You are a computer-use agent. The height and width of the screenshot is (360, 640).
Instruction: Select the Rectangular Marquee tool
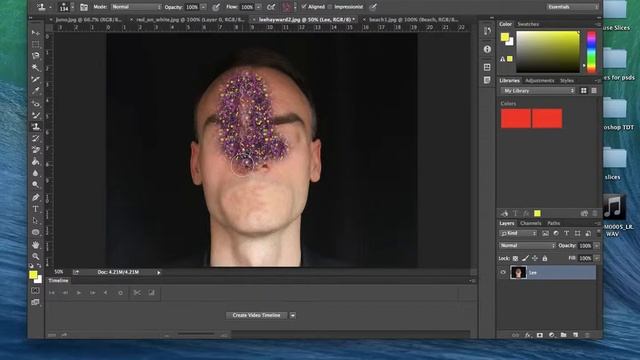(x=36, y=44)
